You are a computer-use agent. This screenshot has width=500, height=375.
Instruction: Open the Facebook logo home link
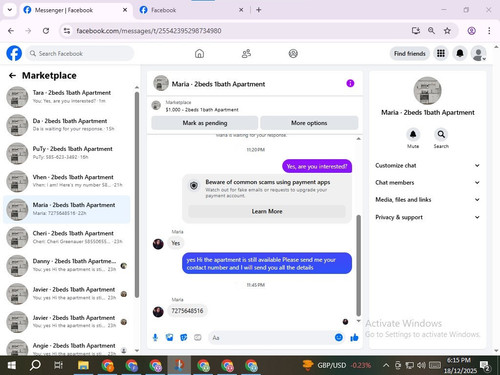[14, 53]
